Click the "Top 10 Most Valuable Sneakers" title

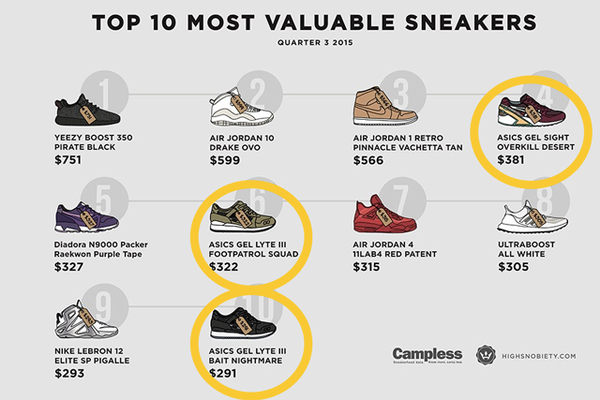pos(299,21)
